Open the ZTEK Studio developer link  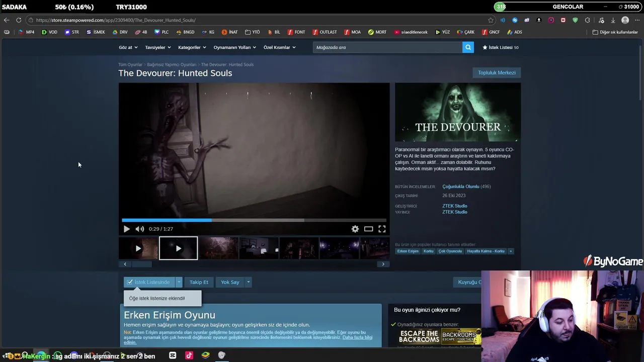455,206
